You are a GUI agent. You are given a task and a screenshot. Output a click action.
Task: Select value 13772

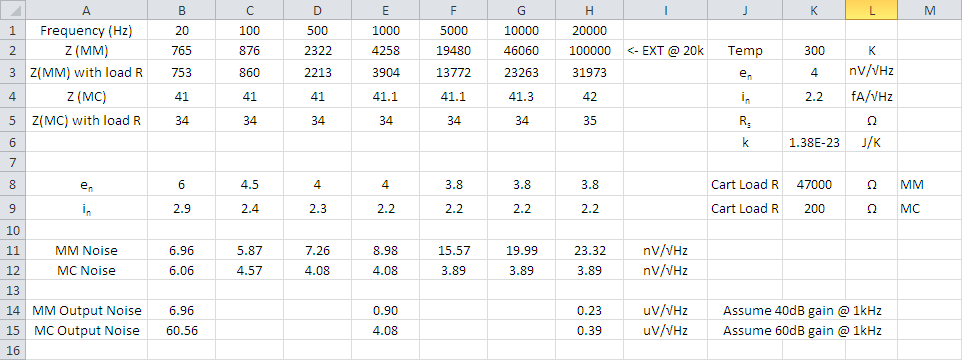(453, 73)
